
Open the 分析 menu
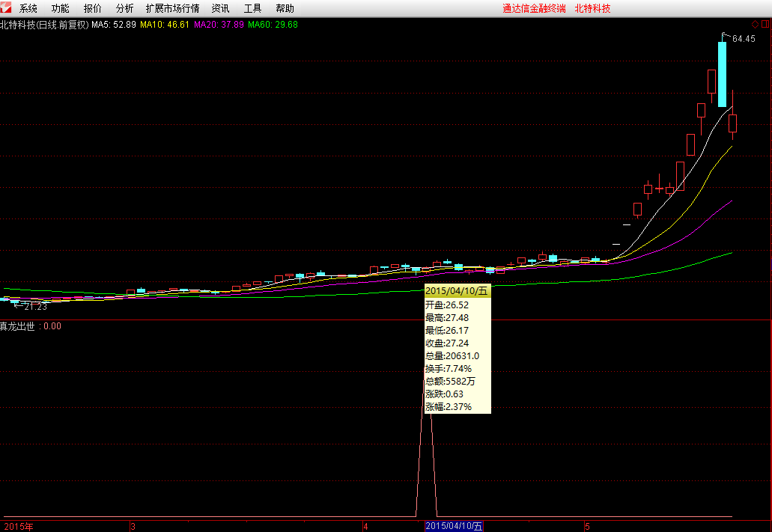[124, 8]
